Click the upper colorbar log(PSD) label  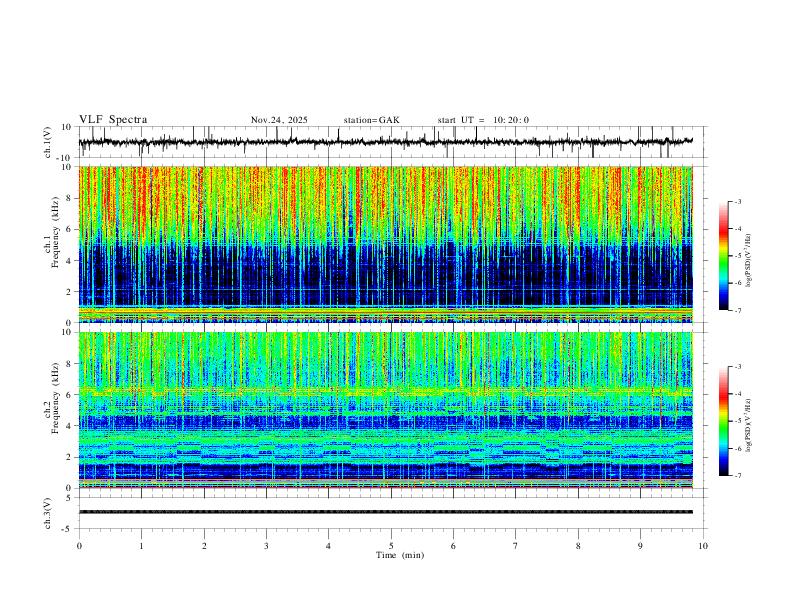[749, 261]
